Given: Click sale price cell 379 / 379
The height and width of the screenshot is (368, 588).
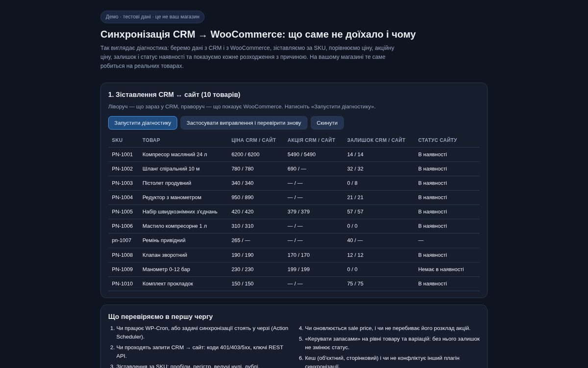Looking at the screenshot, I should tap(299, 212).
